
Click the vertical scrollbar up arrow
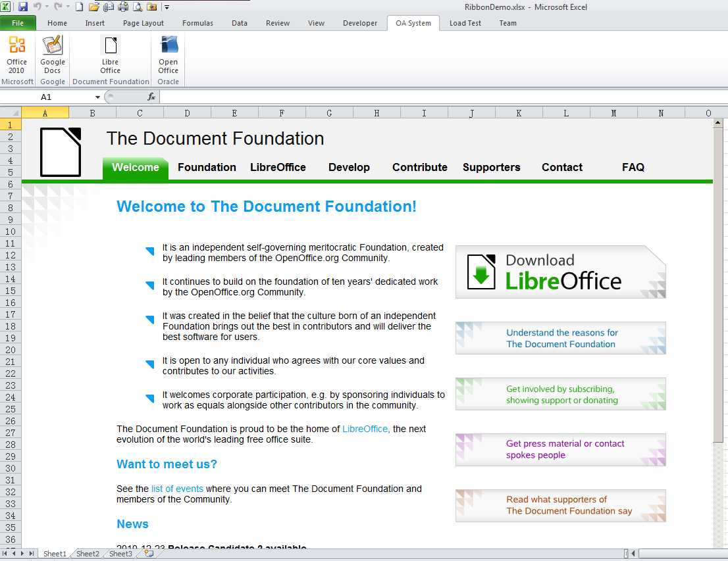(x=717, y=124)
